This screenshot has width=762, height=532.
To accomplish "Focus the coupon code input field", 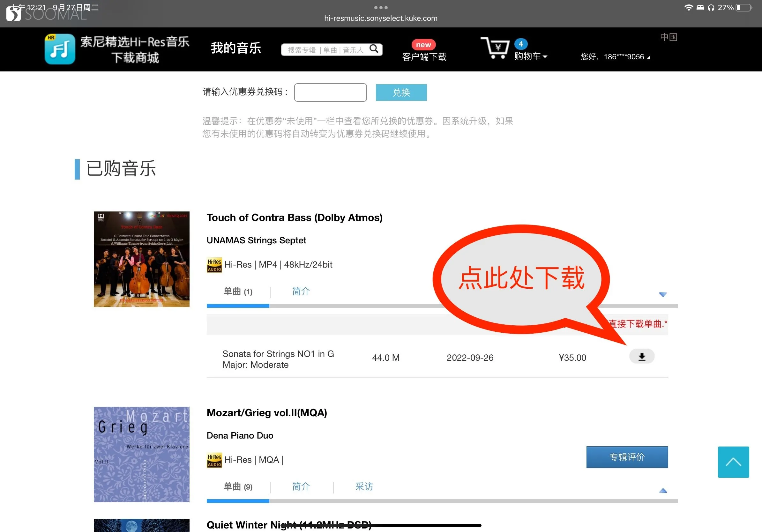I will click(x=330, y=92).
